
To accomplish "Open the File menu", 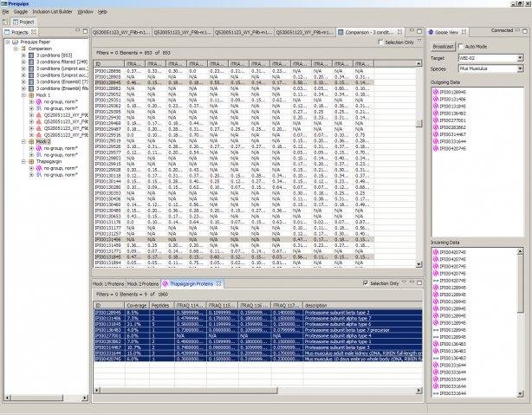I will coord(5,12).
